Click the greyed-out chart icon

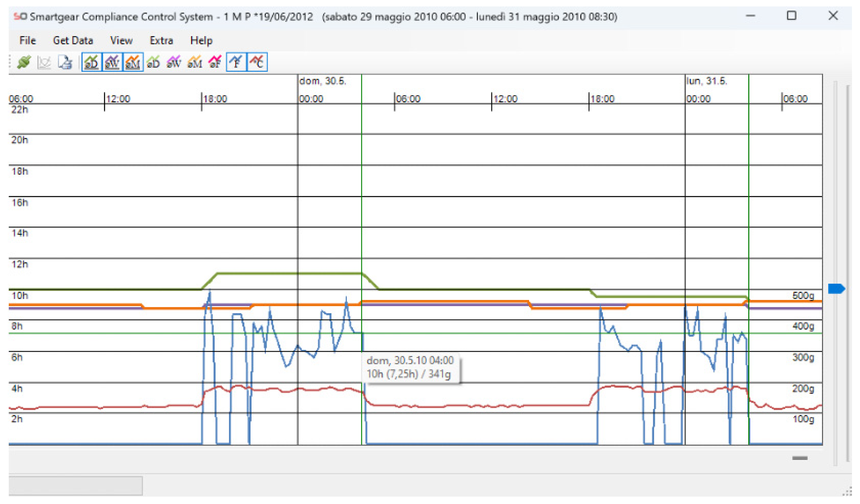tap(44, 62)
